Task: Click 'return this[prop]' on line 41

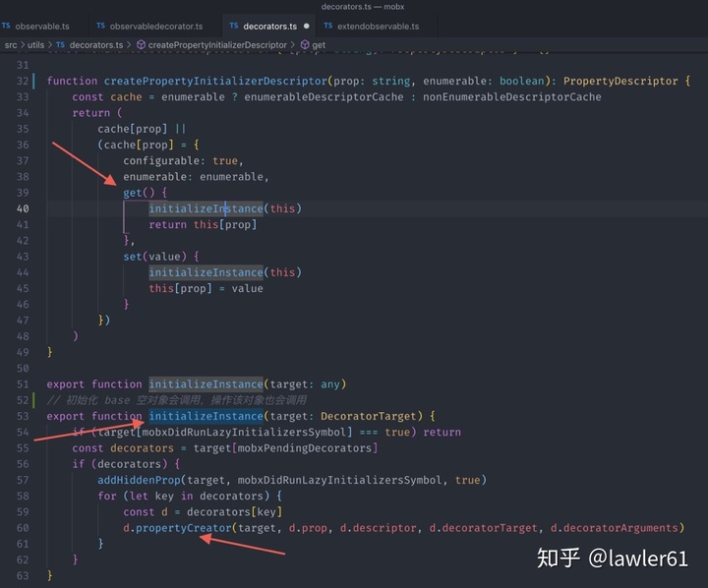Action: point(203,225)
